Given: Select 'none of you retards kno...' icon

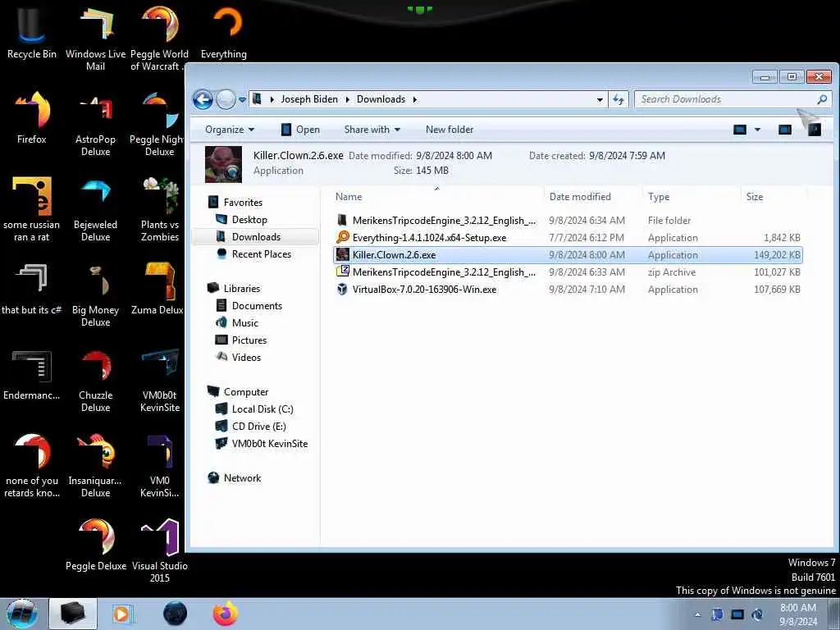Looking at the screenshot, I should pos(32,466).
